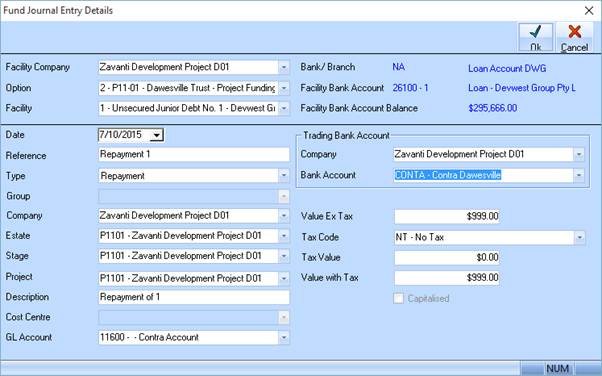
Task: Open the Trading Bank Account Company dropdown
Action: [579, 154]
